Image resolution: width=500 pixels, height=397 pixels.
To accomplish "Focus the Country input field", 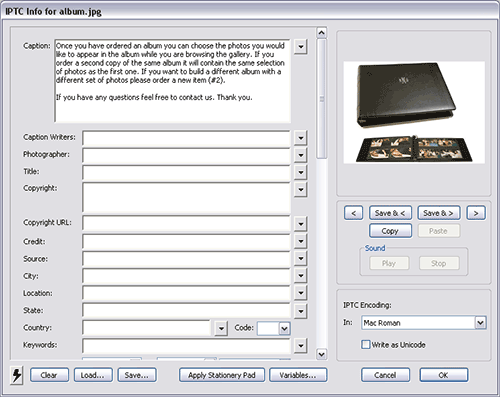I will click(147, 328).
